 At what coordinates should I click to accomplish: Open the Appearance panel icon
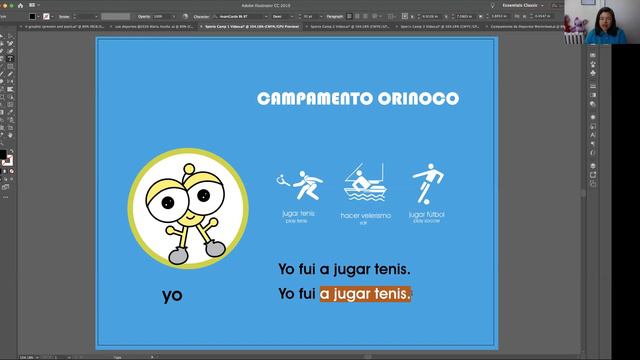pyautogui.click(x=593, y=117)
